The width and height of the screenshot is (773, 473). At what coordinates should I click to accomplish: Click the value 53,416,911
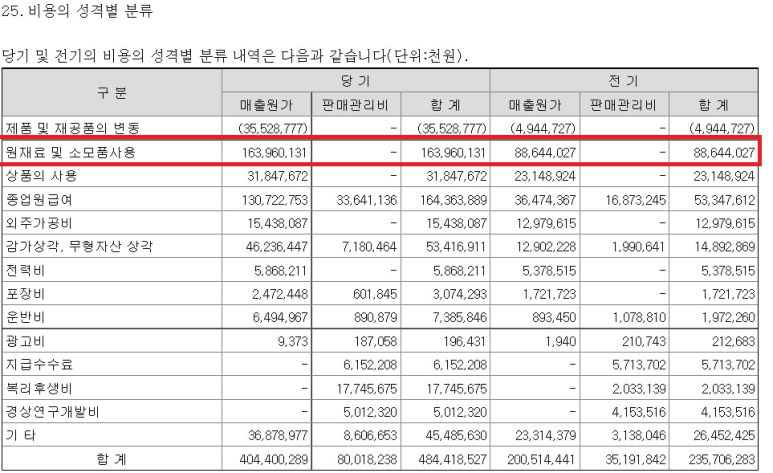point(457,246)
